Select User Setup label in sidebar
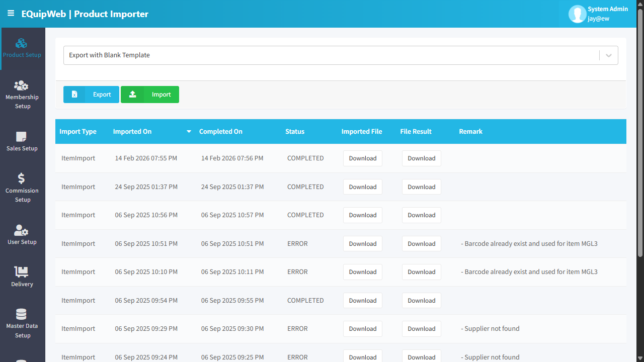Viewport: 644px width, 362px height. click(x=22, y=242)
